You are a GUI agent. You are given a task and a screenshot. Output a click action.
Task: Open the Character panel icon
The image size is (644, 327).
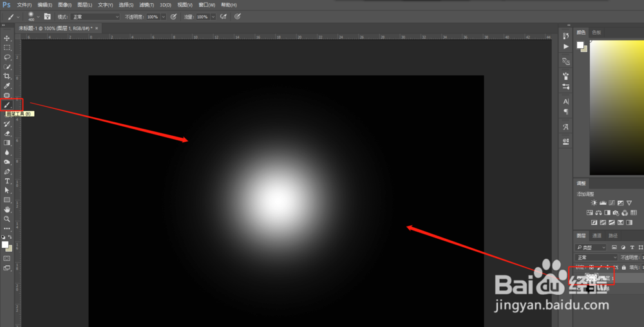click(566, 101)
